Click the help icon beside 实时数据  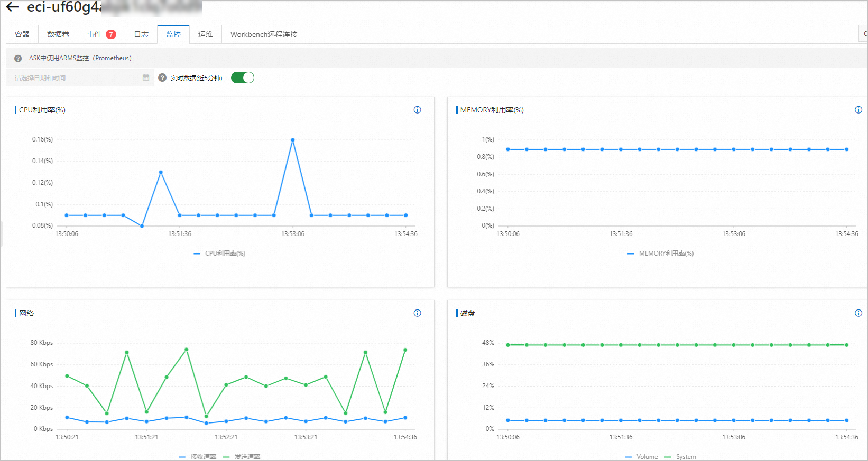click(x=162, y=78)
